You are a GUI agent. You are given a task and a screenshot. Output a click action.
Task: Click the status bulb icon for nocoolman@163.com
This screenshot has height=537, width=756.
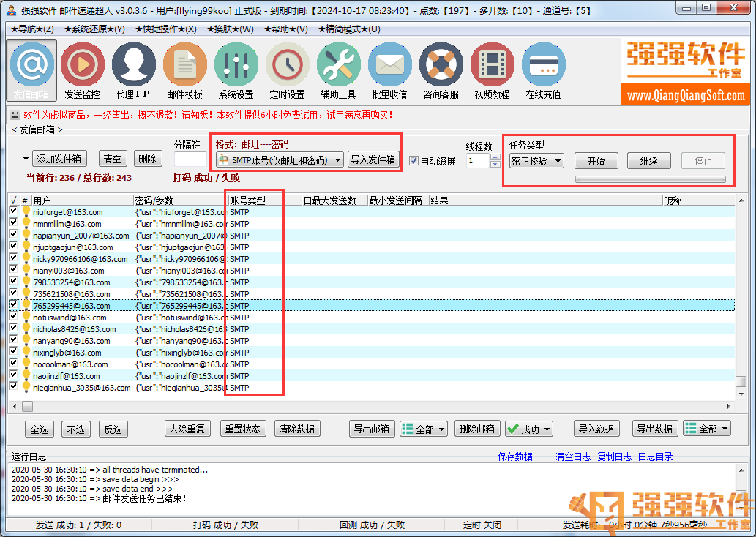pos(26,364)
